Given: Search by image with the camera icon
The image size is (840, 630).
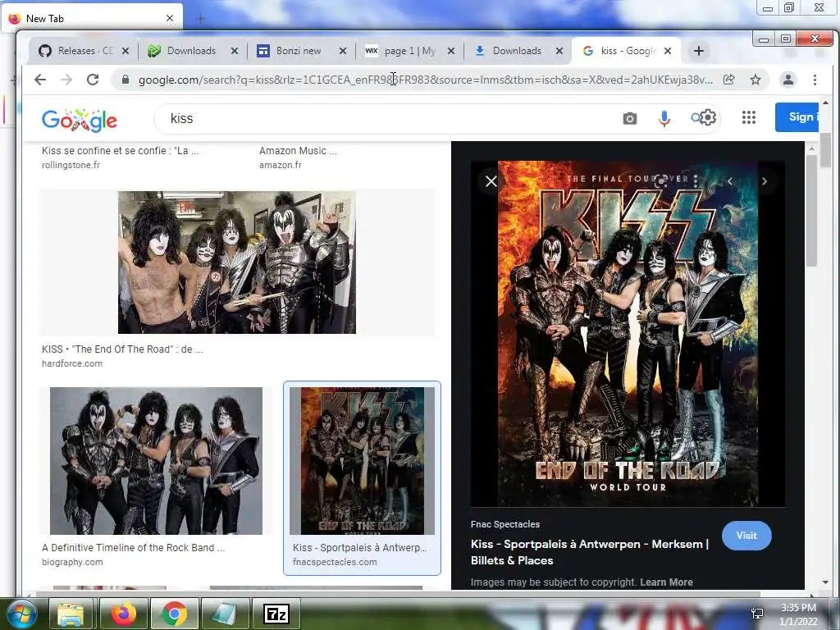Looking at the screenshot, I should pos(630,118).
